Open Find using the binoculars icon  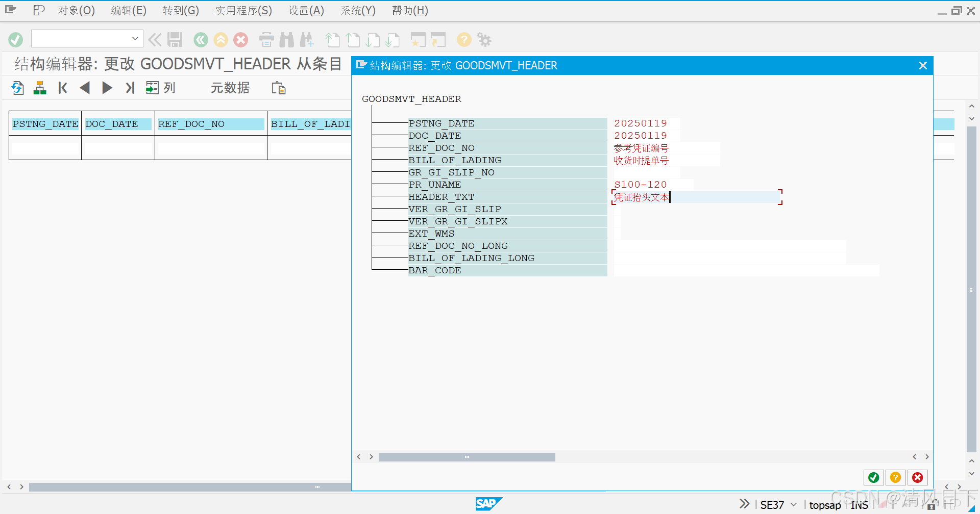click(x=286, y=39)
